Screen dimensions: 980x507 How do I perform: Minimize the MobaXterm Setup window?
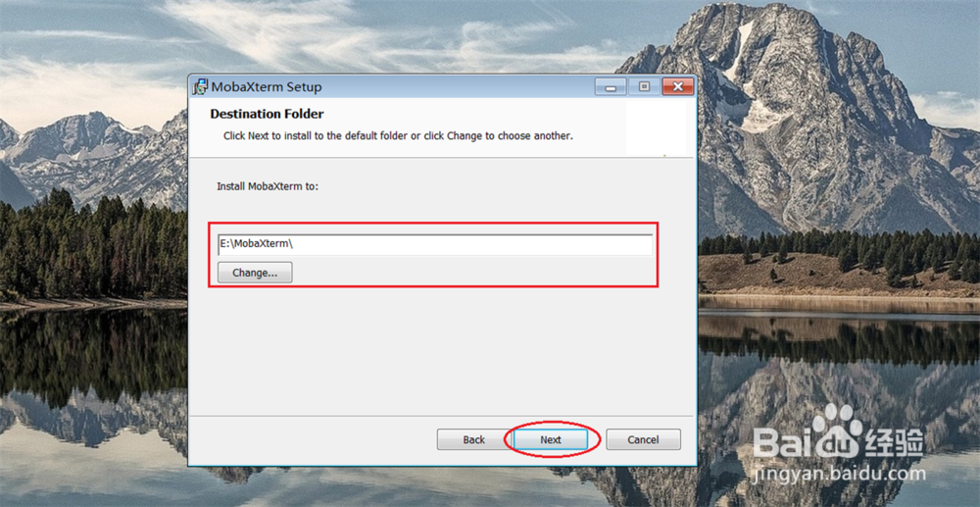tap(611, 87)
